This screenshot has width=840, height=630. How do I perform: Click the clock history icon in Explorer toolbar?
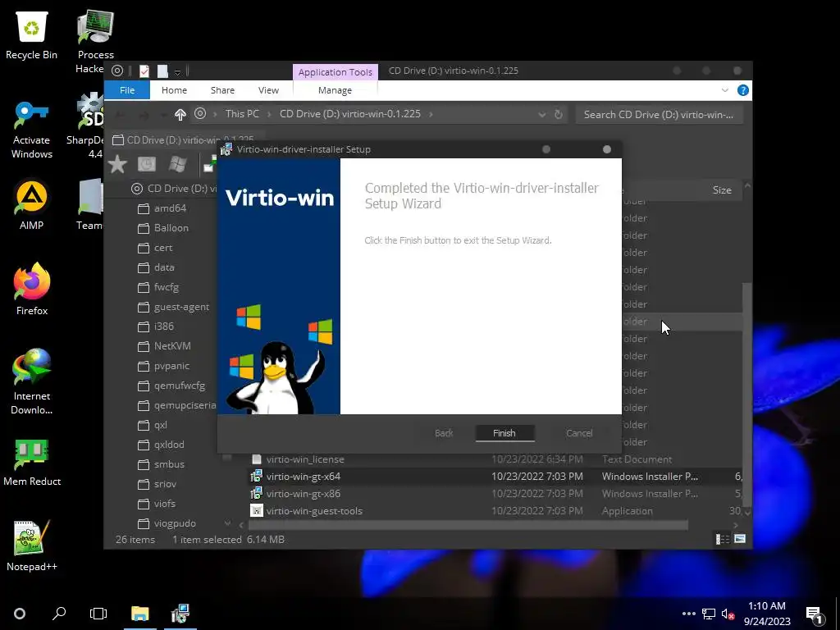coord(147,164)
